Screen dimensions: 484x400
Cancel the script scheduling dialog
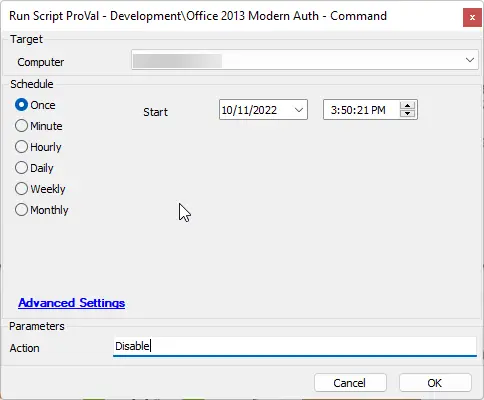(x=350, y=383)
